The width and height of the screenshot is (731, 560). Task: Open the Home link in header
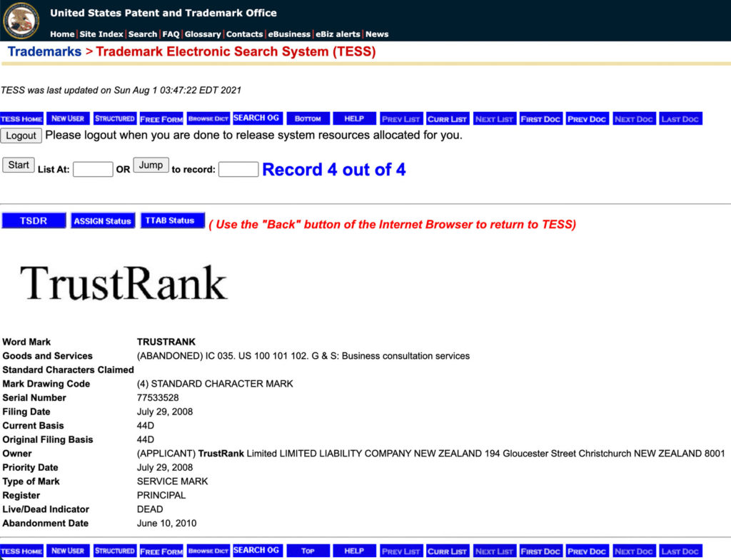coord(62,34)
